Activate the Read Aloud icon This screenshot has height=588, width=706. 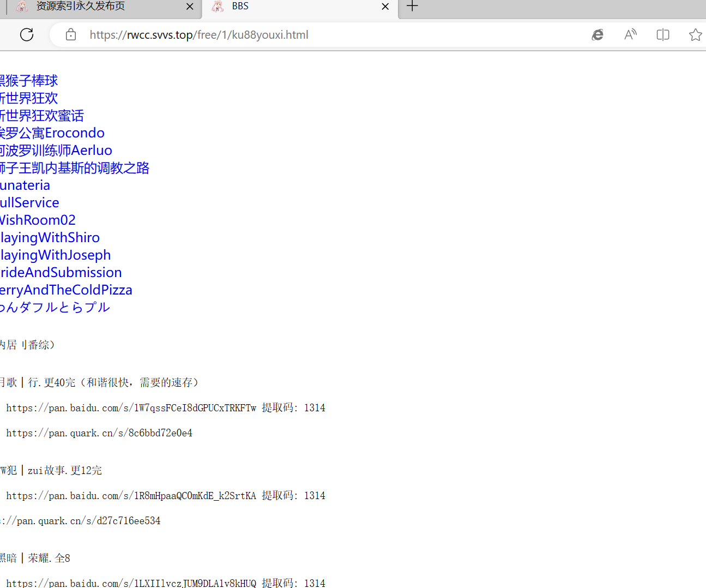pos(630,35)
